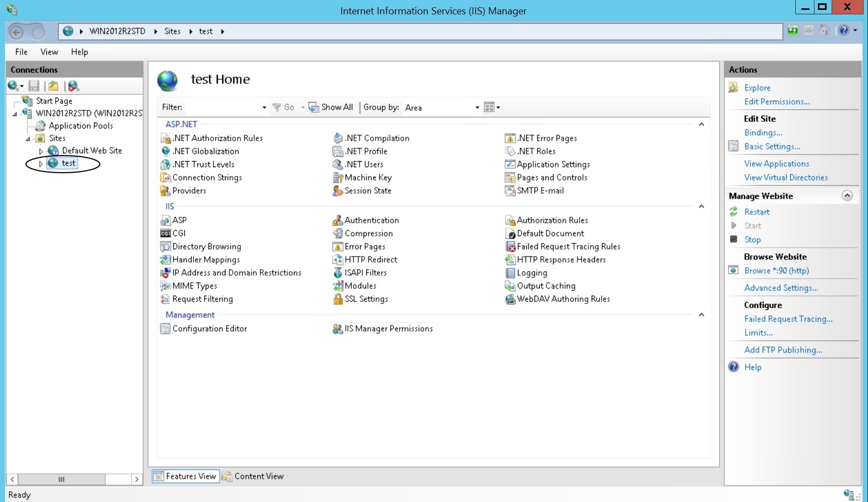Collapse the Sites tree node
Screen dimensions: 868x502
(28, 139)
